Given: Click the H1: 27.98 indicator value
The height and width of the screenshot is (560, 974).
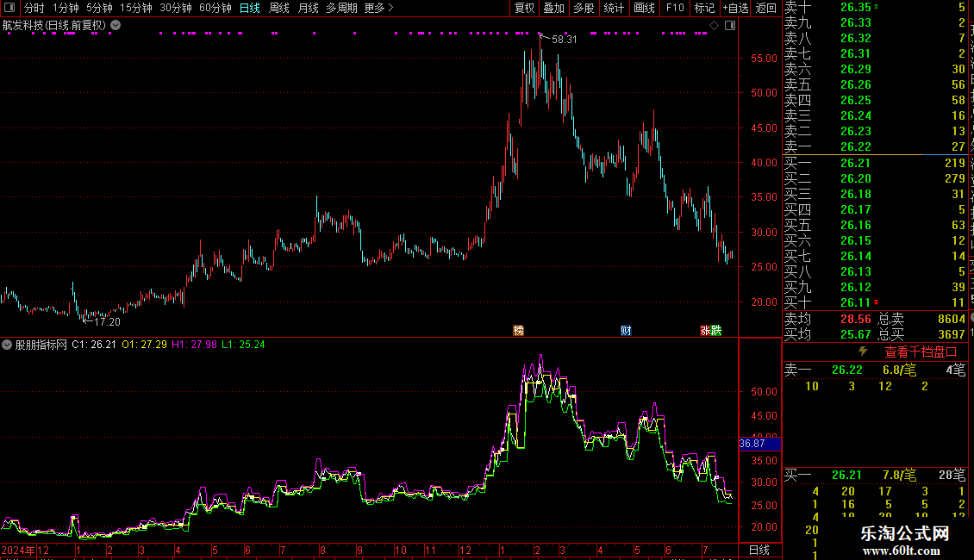Looking at the screenshot, I should (195, 345).
